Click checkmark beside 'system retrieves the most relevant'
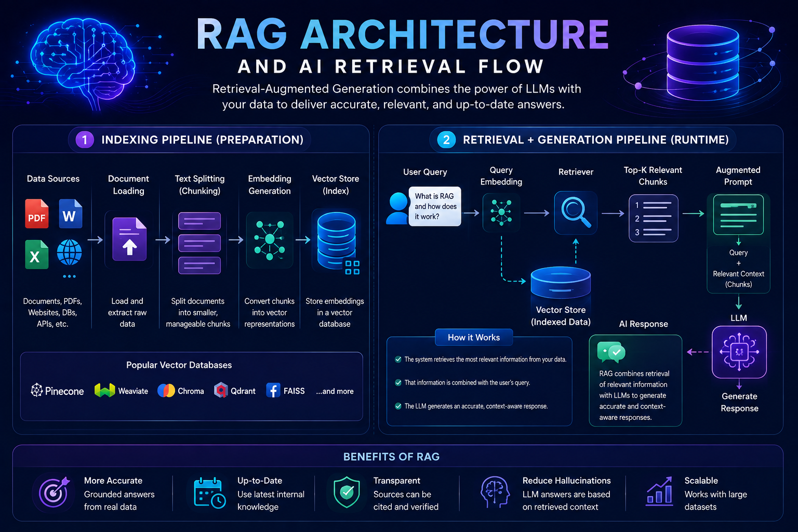 click(x=398, y=359)
